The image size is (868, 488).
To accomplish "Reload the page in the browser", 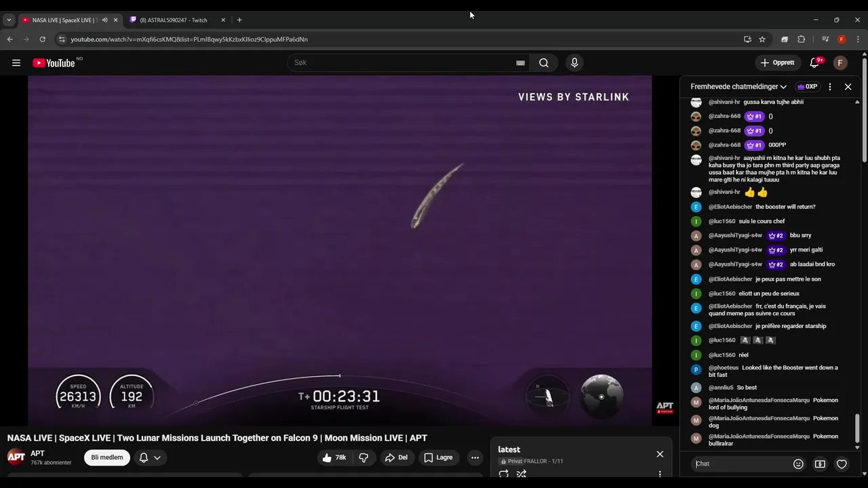I will click(43, 39).
